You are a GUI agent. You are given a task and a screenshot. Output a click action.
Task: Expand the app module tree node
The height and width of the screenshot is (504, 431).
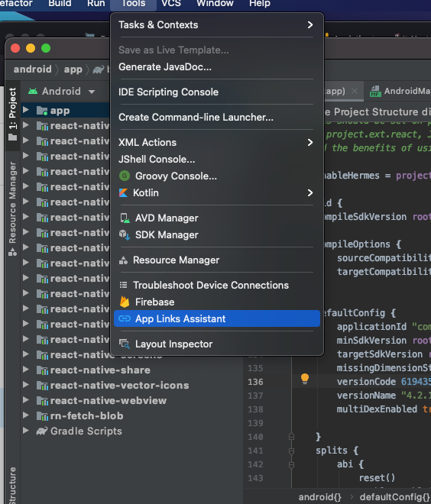(26, 110)
